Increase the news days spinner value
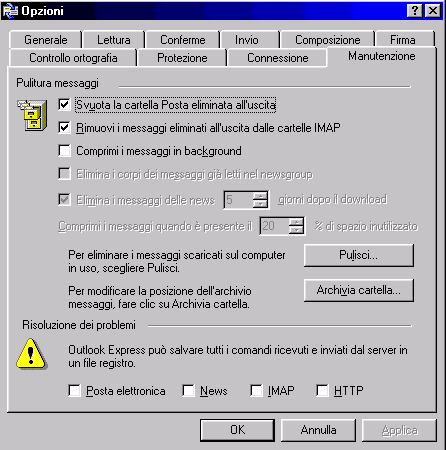This screenshot has height=450, width=446. [x=260, y=196]
